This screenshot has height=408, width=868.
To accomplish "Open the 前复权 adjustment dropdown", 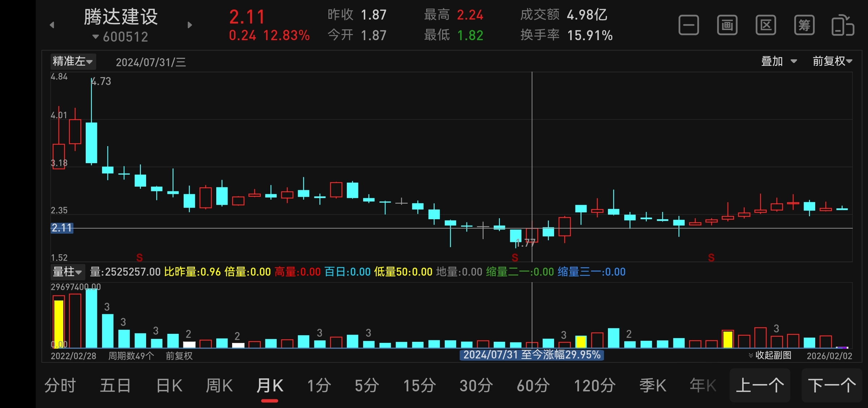I will pyautogui.click(x=832, y=61).
